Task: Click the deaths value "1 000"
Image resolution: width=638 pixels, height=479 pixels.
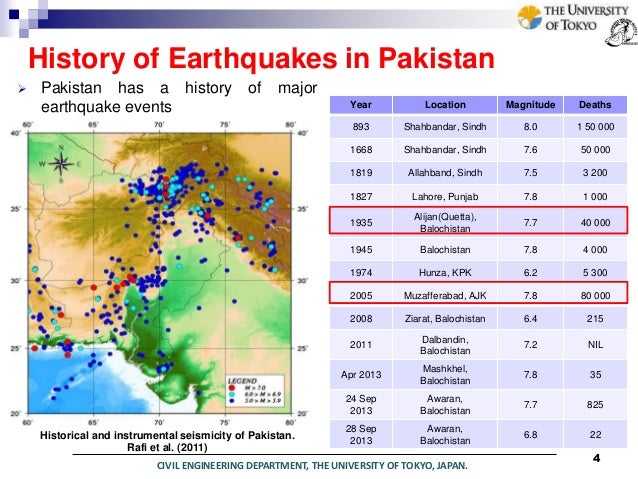Action: pyautogui.click(x=595, y=197)
